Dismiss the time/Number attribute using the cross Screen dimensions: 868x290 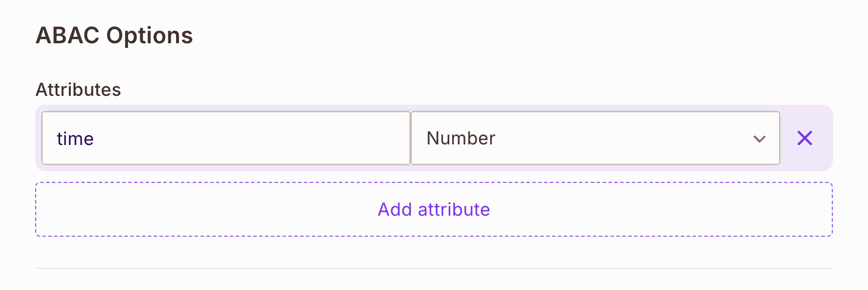tap(805, 138)
